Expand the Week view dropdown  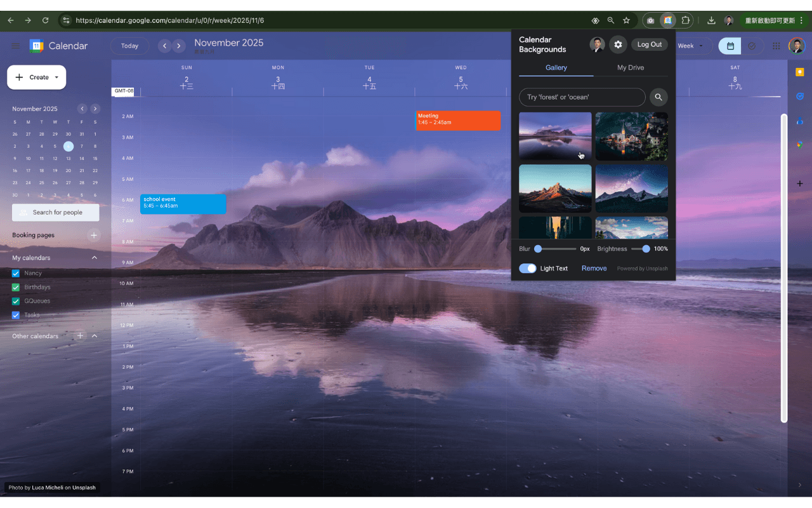pos(690,46)
